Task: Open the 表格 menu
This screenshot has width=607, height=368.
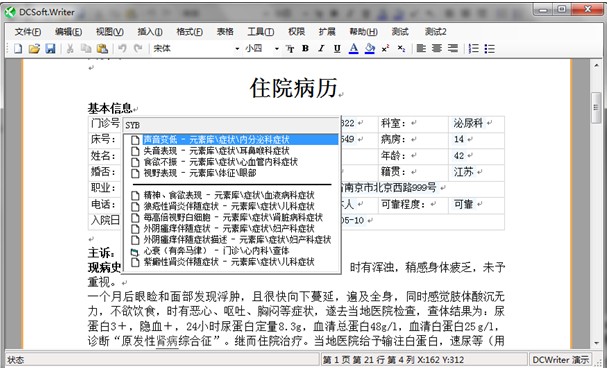Action: tap(225, 32)
